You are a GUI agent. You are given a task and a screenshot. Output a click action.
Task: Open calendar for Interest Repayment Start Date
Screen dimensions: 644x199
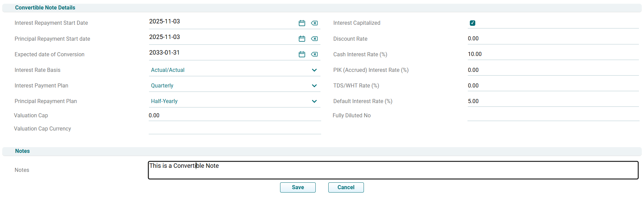[x=302, y=23]
